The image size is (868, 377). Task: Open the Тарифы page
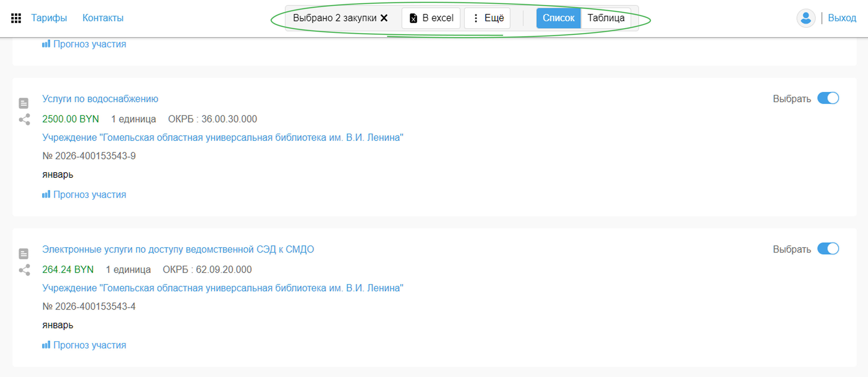coord(49,18)
